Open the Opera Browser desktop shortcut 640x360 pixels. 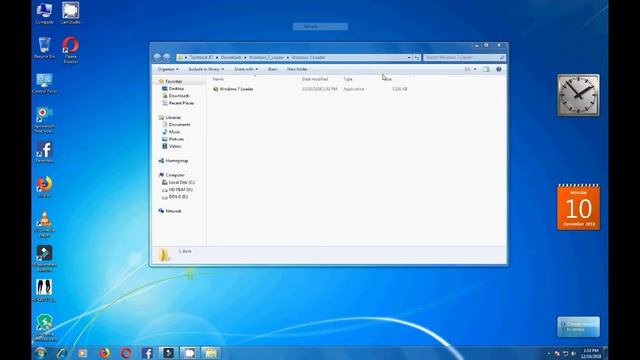coord(70,50)
